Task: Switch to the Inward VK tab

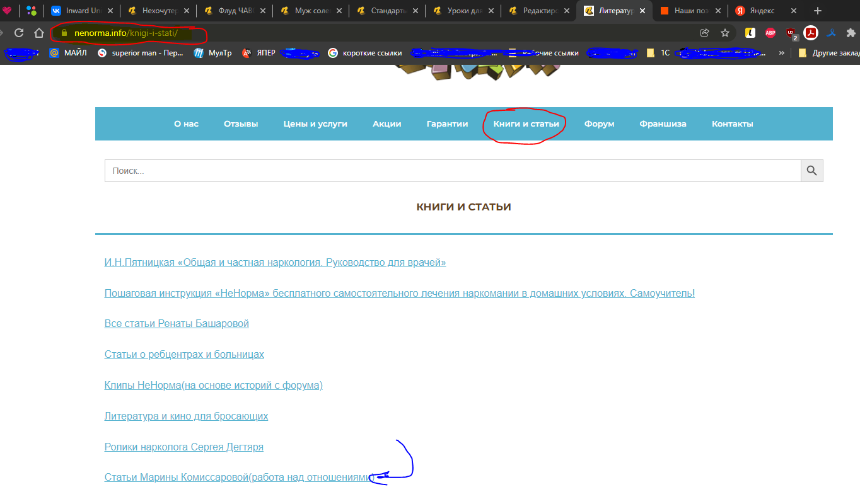Action: 82,11
